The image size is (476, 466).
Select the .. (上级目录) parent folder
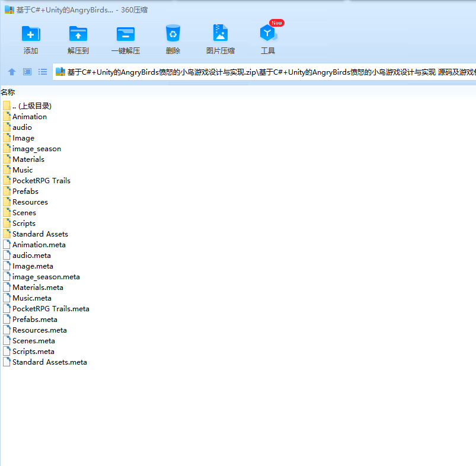(27, 106)
